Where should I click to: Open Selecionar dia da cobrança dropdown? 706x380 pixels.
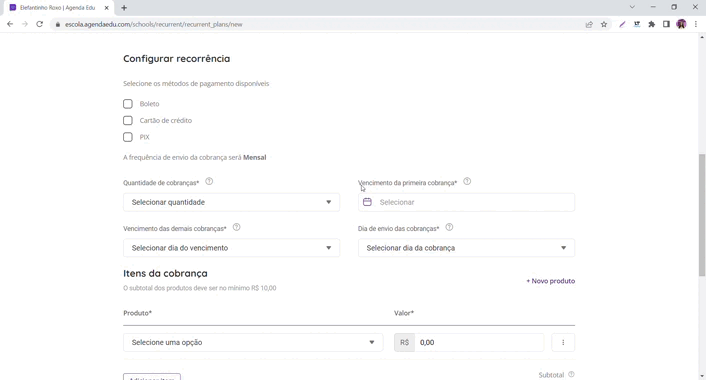466,248
